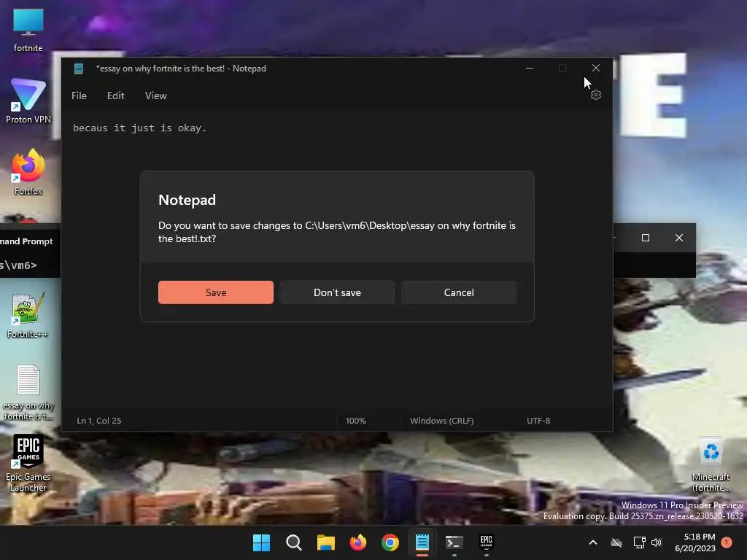Open the Epic Games Launcher desktop shortcut
The image size is (747, 560).
(28, 463)
